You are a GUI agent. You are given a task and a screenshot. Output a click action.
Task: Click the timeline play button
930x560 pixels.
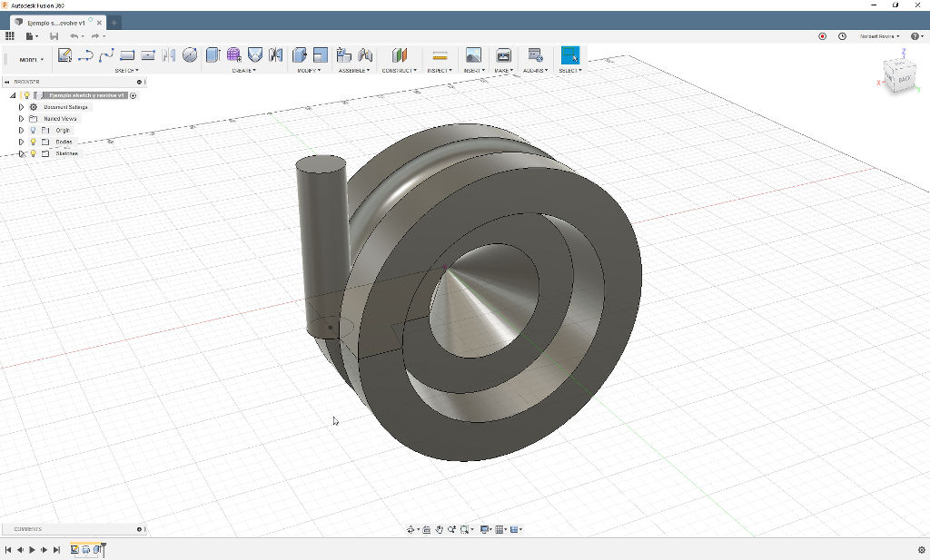[x=32, y=549]
